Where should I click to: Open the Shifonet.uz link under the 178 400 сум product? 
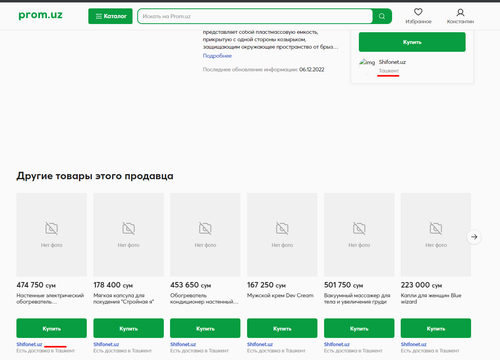pos(106,344)
